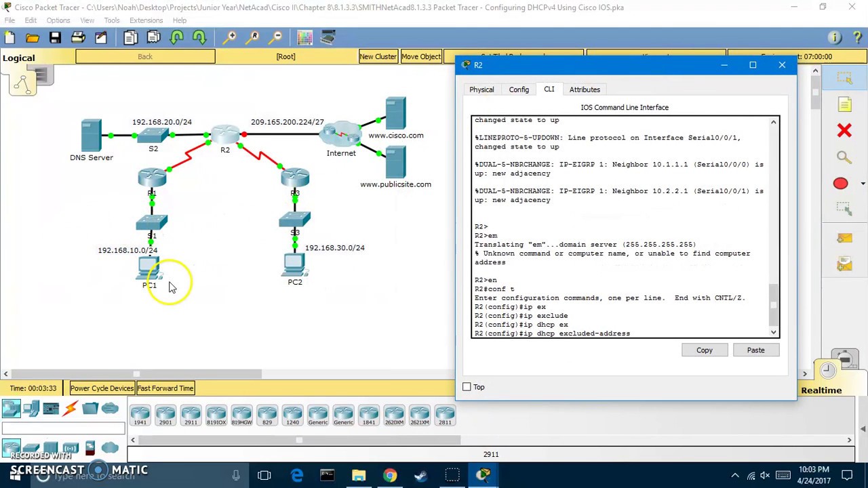Screen dimensions: 868x488
Task: Open the drawing color palette icon
Action: [x=304, y=37]
